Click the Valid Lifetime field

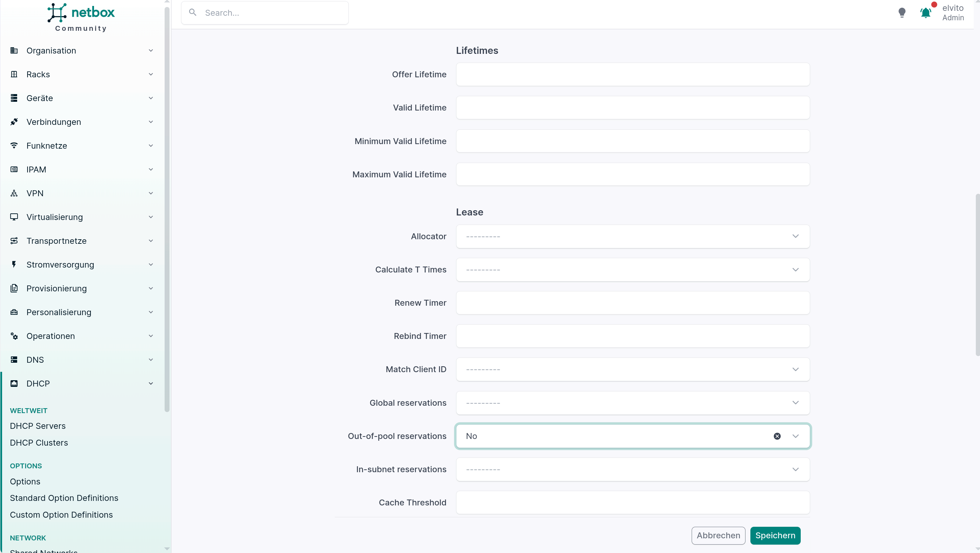click(x=633, y=107)
